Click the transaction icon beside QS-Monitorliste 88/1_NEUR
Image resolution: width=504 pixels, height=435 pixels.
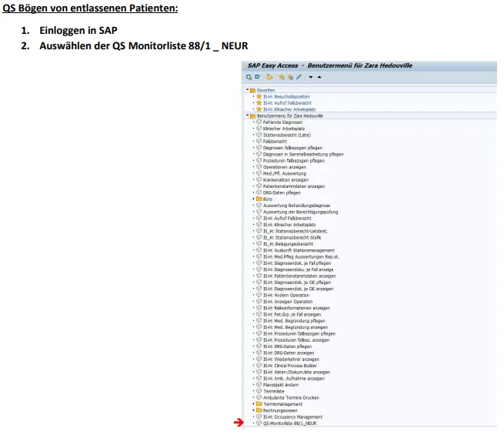coord(259,423)
